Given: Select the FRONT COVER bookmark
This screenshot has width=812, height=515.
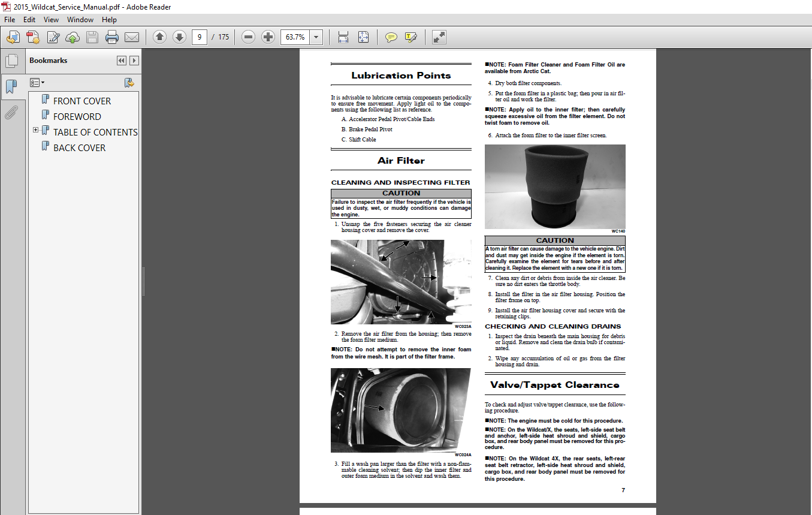Looking at the screenshot, I should [82, 101].
